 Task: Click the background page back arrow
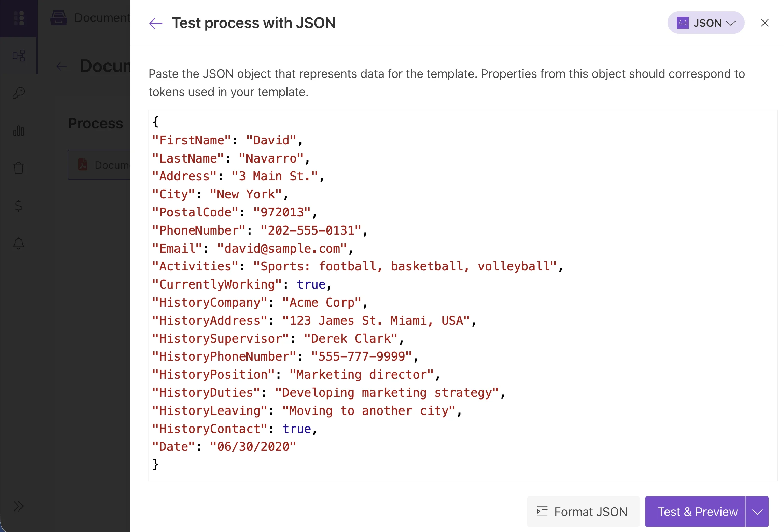pos(61,66)
